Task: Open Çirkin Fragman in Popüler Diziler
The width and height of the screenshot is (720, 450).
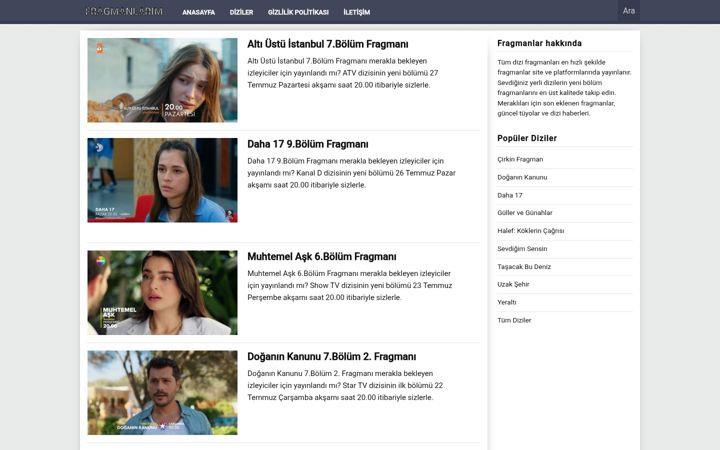Action: (x=520, y=159)
